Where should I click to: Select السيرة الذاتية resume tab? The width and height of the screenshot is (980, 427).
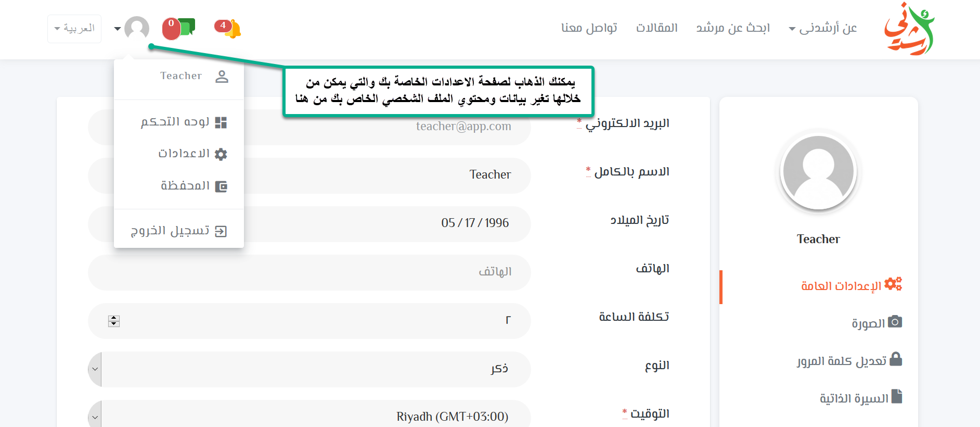(x=860, y=398)
